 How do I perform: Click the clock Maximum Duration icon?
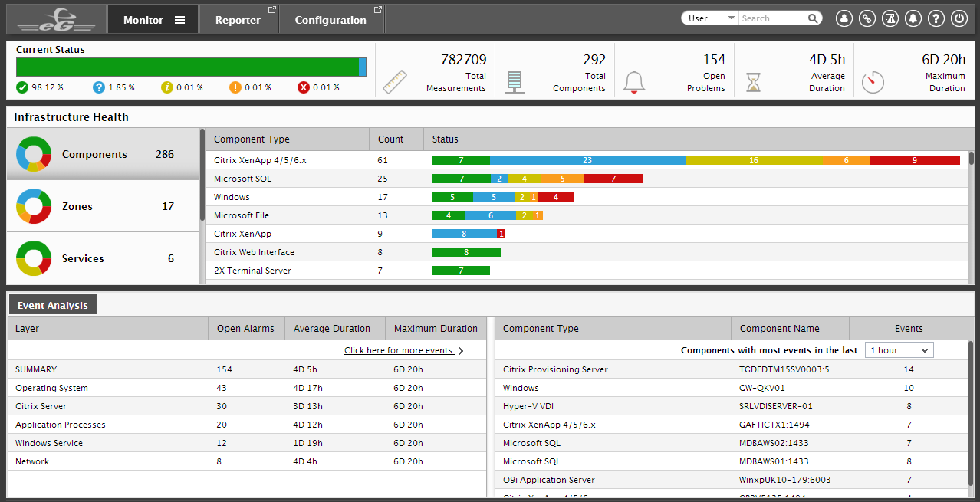coord(873,82)
